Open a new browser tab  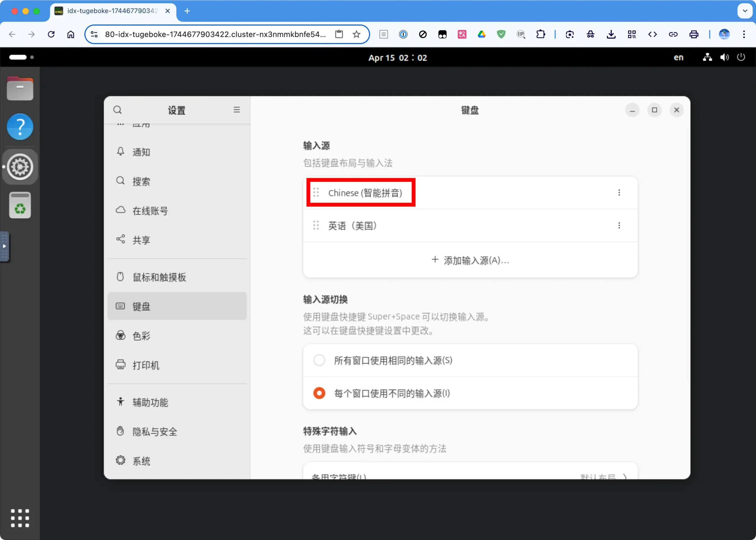[x=187, y=11]
